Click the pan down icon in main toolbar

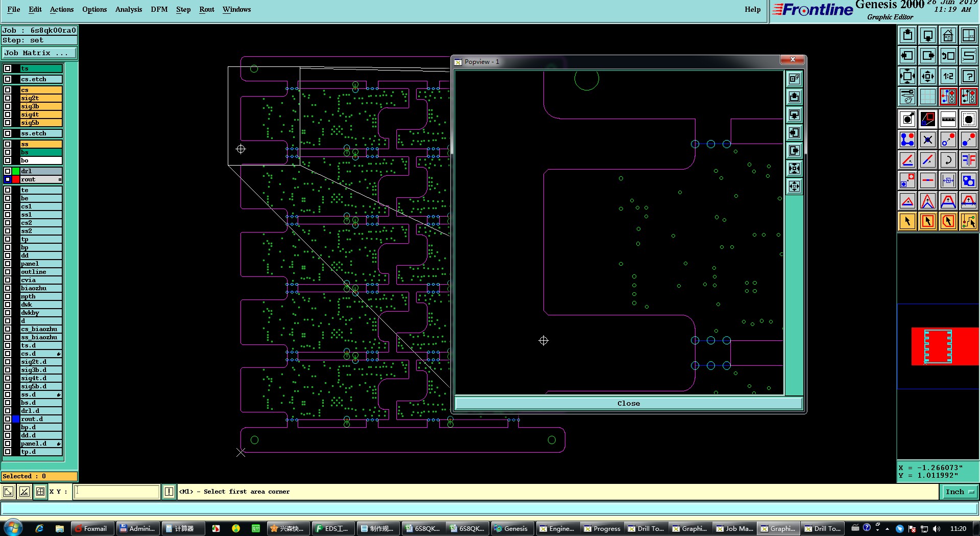[x=928, y=35]
